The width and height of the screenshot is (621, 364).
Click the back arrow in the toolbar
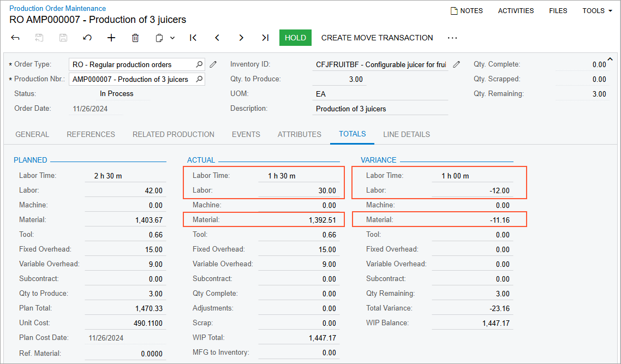(x=15, y=38)
